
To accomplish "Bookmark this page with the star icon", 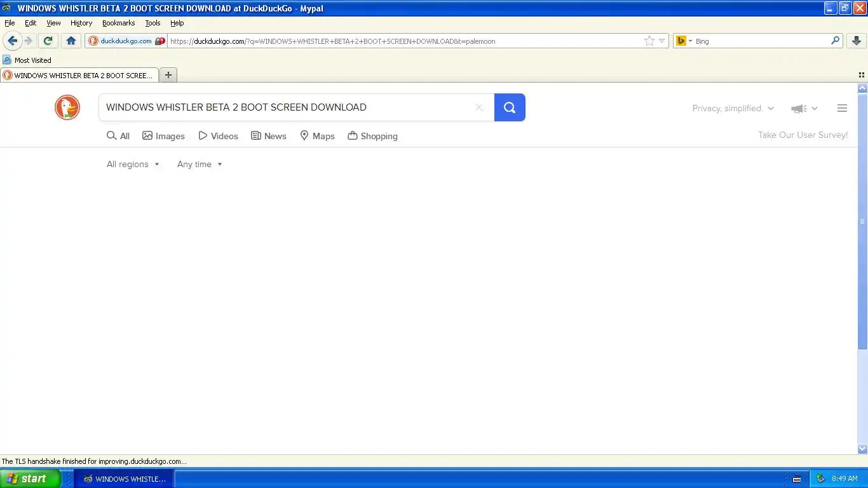I will click(x=649, y=41).
